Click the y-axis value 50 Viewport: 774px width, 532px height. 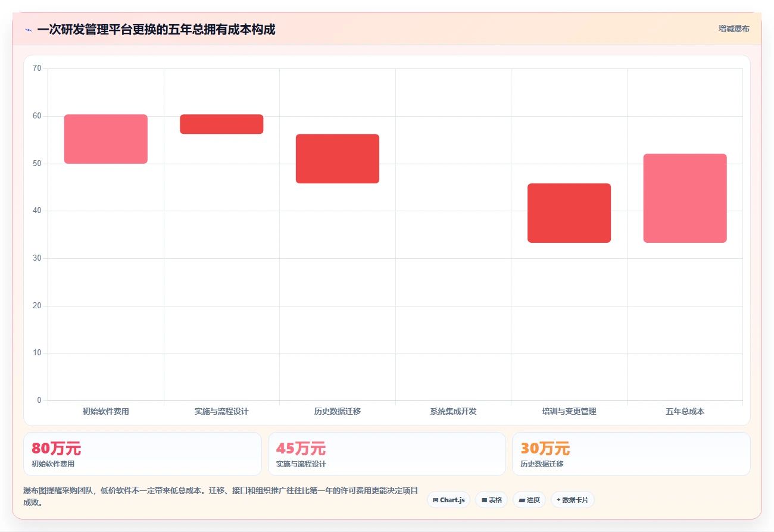pos(37,163)
